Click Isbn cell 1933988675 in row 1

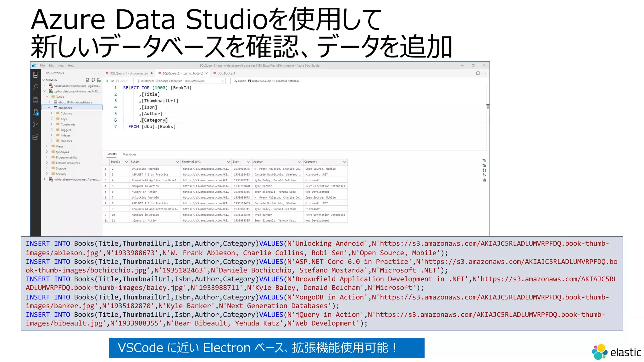(242, 169)
